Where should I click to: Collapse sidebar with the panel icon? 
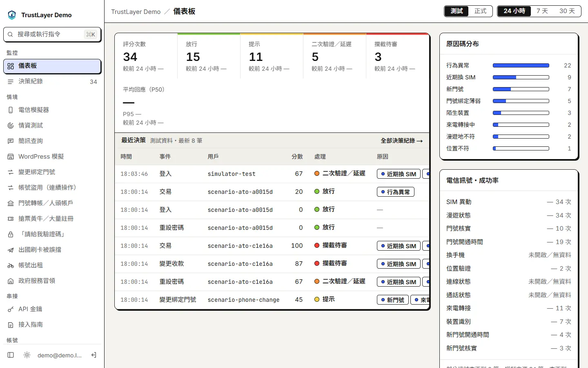tap(11, 355)
